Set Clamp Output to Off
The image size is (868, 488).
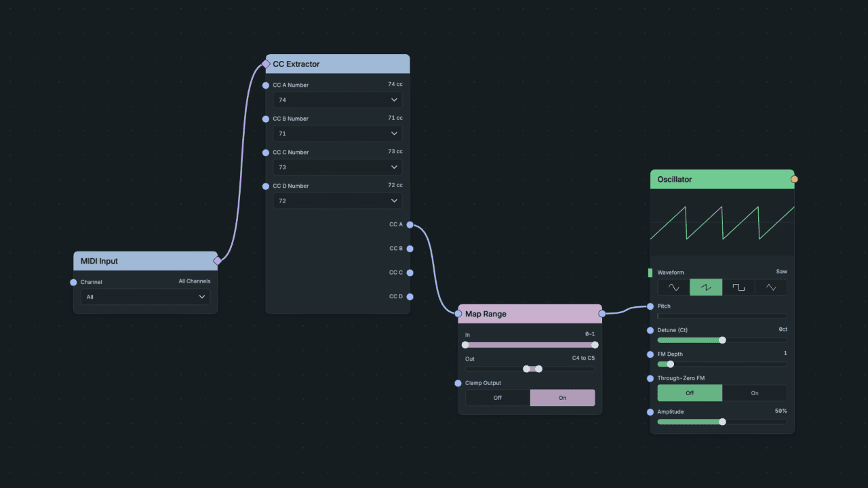498,398
